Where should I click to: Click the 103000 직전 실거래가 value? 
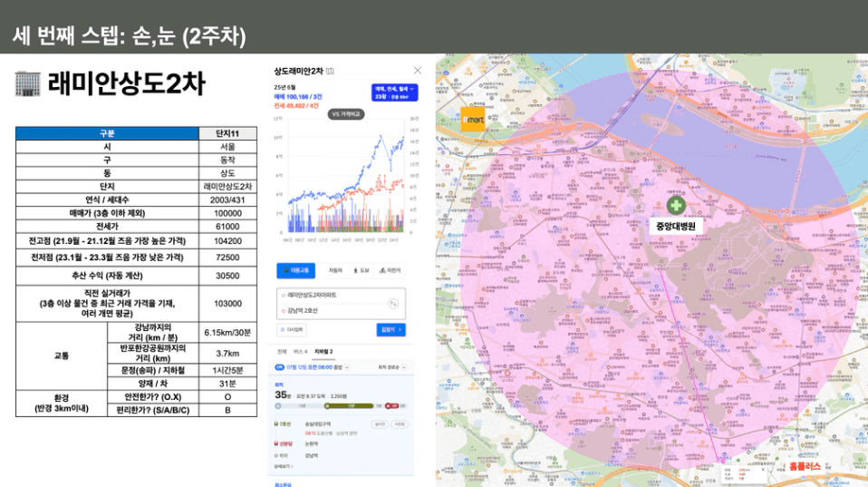pyautogui.click(x=227, y=304)
